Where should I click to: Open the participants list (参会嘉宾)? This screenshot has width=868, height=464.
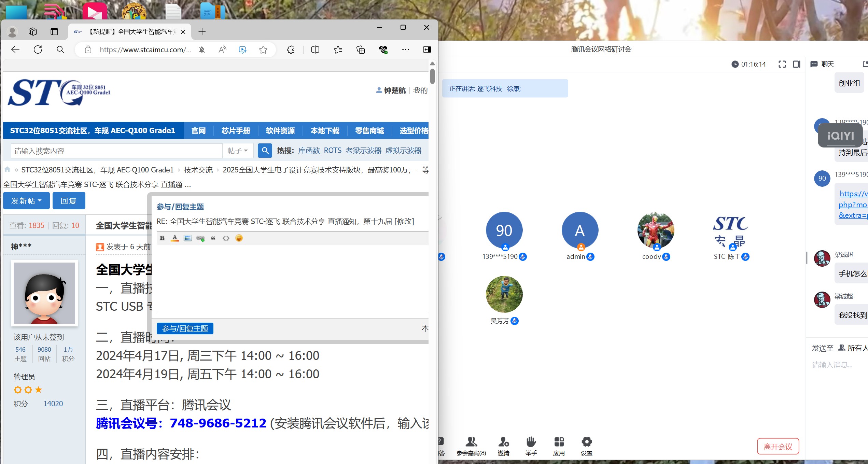pyautogui.click(x=471, y=446)
